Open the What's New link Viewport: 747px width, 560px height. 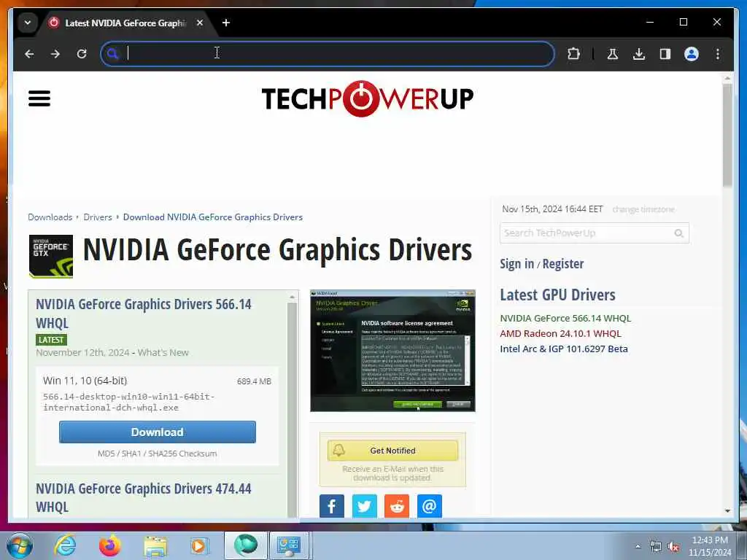163,353
